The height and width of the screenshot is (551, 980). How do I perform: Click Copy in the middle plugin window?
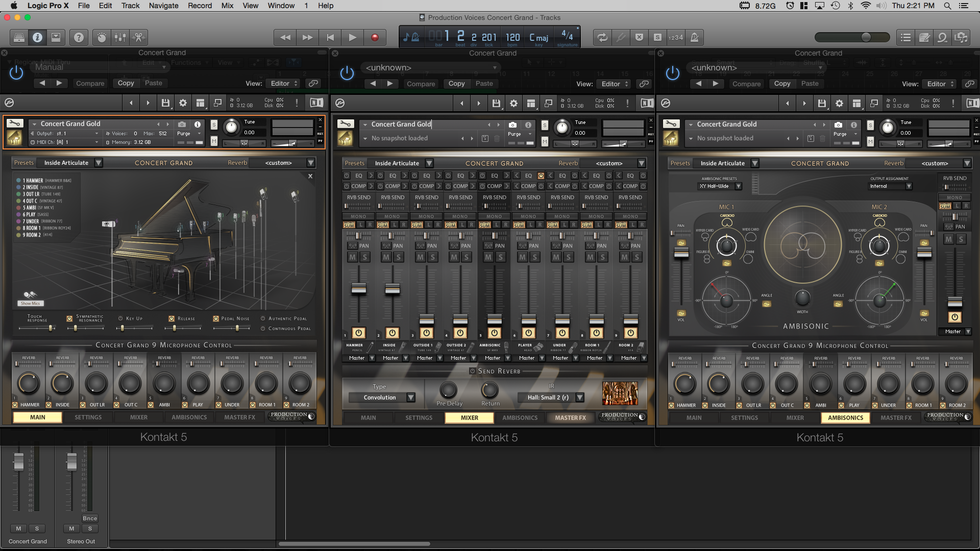pyautogui.click(x=456, y=84)
